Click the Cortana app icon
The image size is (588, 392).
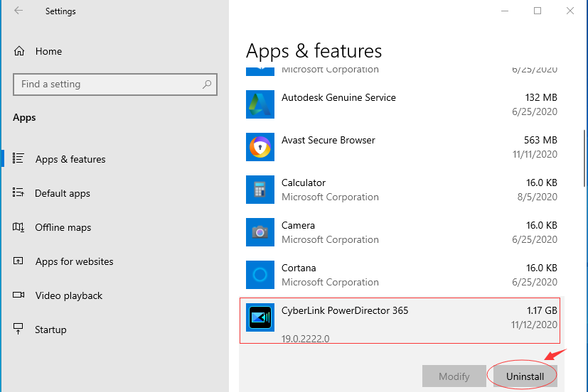coord(260,276)
